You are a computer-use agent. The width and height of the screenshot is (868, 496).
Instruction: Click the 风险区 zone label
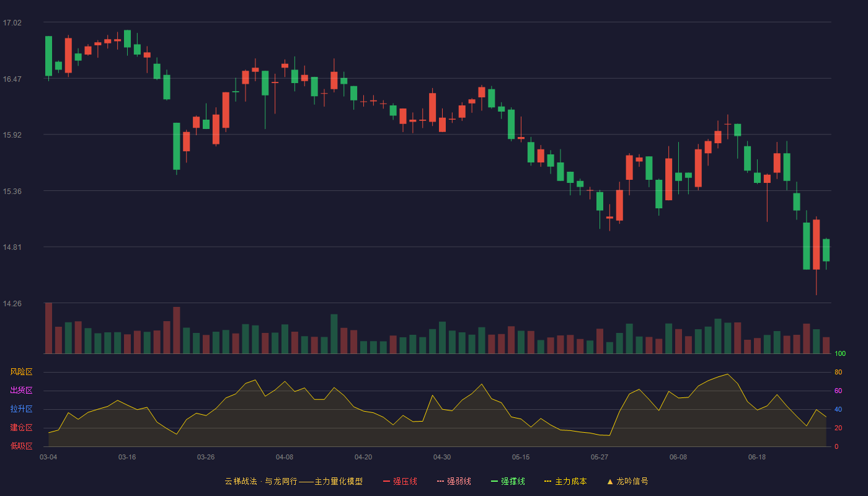(x=21, y=372)
